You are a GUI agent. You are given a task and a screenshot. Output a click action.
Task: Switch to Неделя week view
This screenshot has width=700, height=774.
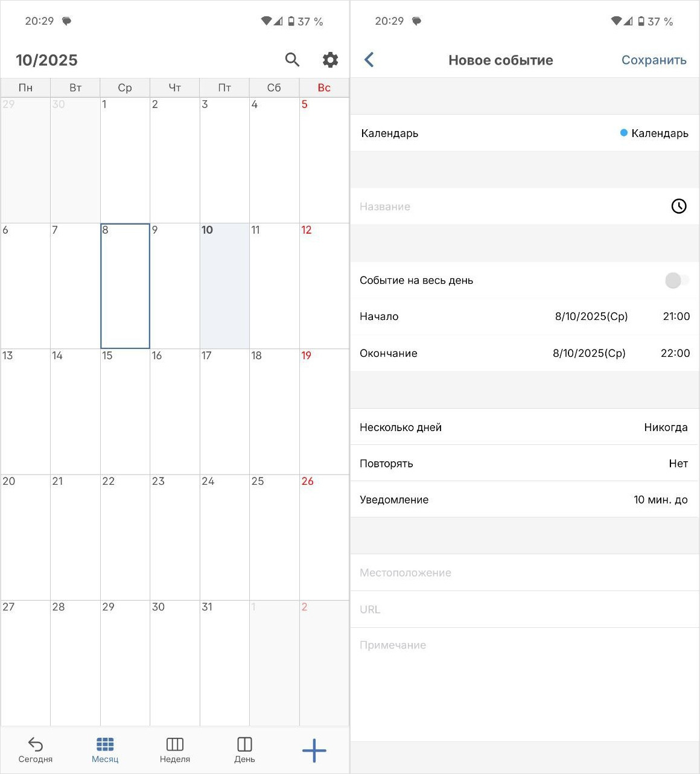click(x=175, y=749)
